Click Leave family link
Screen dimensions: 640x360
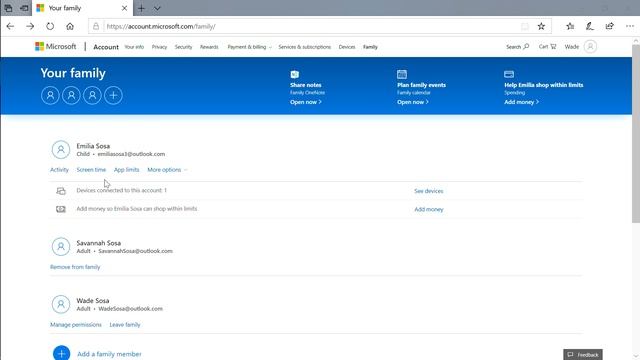coord(125,325)
